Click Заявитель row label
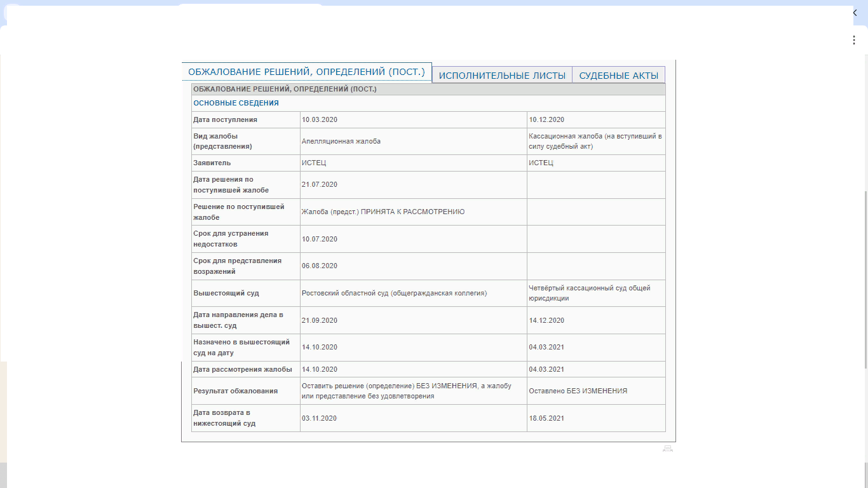Screen dimensions: 868x488 pyautogui.click(x=212, y=163)
